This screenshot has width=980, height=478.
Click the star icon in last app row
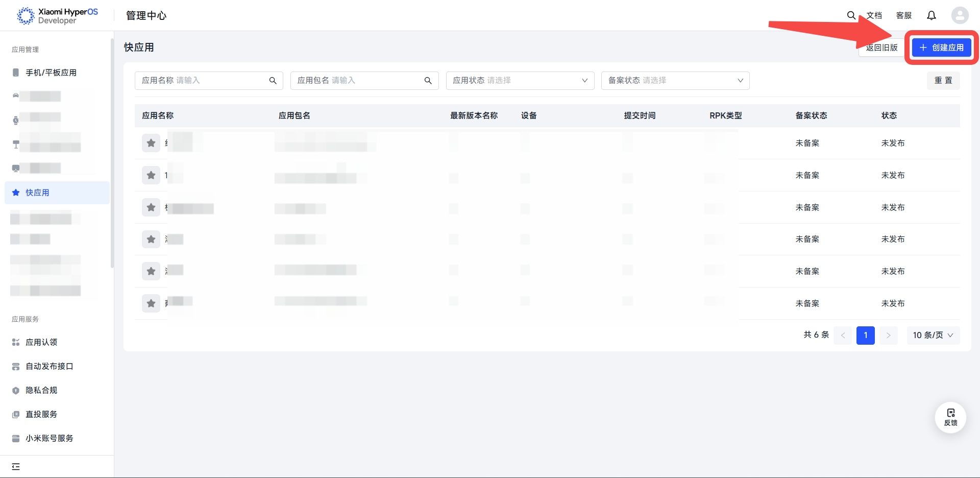pyautogui.click(x=151, y=303)
